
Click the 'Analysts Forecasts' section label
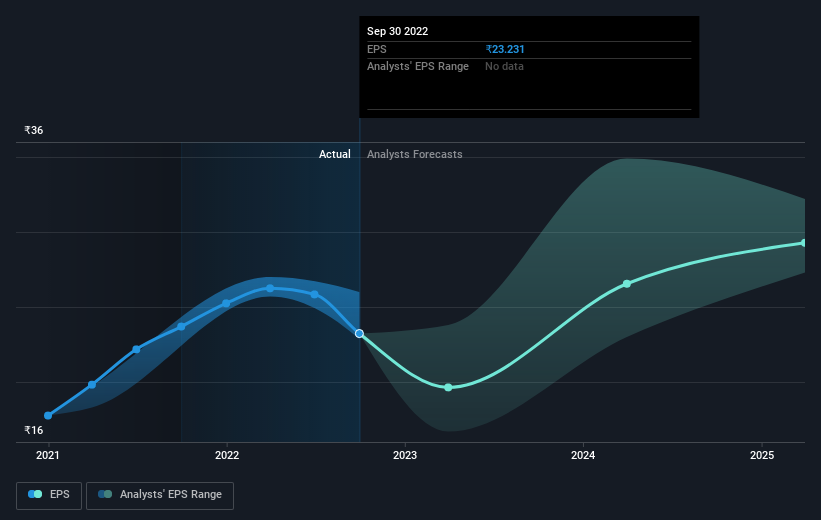[x=415, y=154]
